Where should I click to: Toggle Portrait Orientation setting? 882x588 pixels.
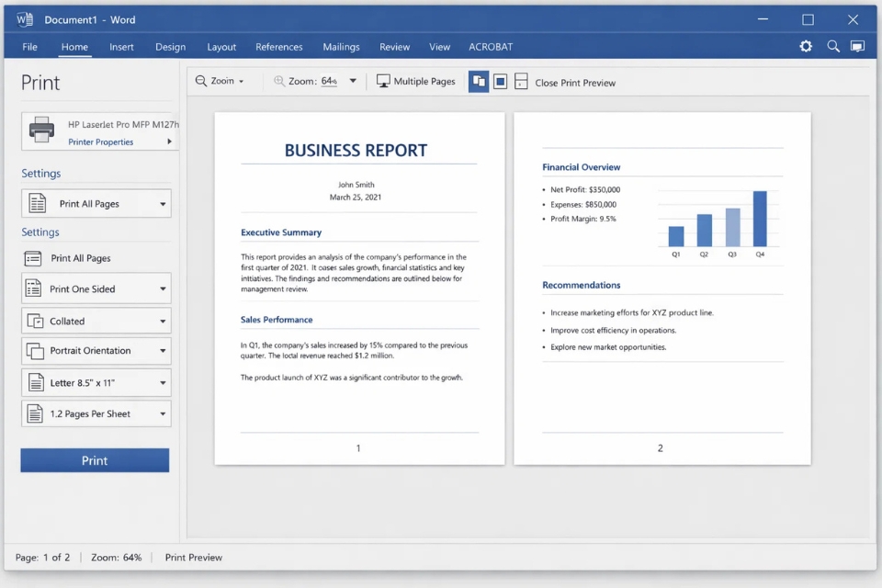(x=96, y=350)
